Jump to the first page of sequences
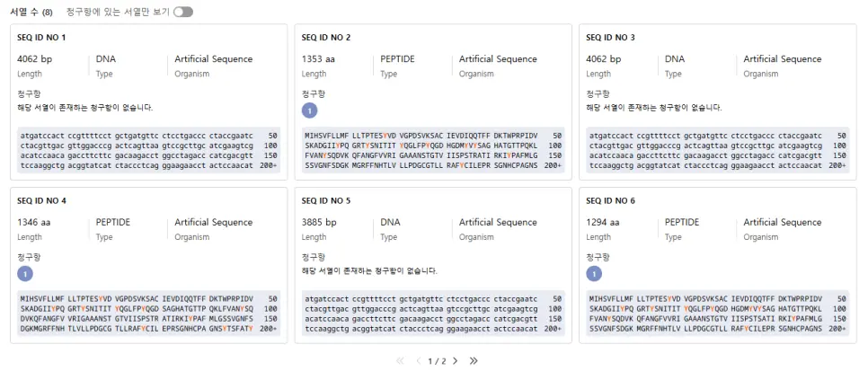This screenshot has width=868, height=380. click(x=400, y=361)
